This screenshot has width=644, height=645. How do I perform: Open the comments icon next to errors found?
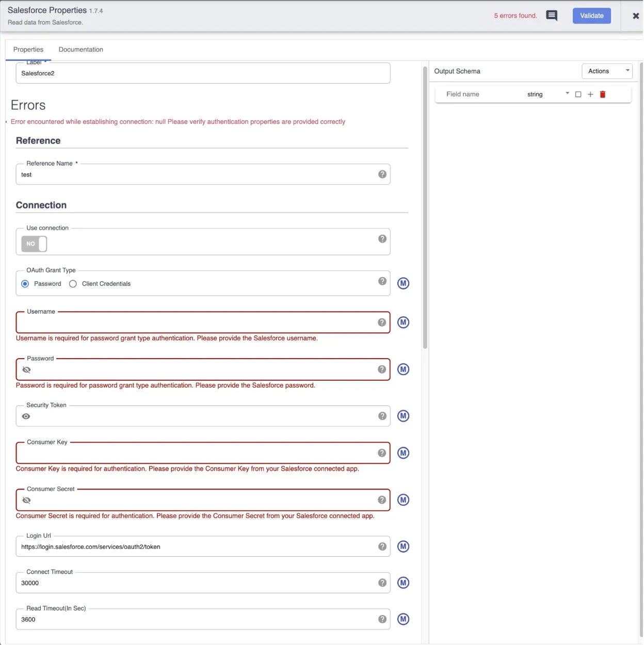point(552,15)
